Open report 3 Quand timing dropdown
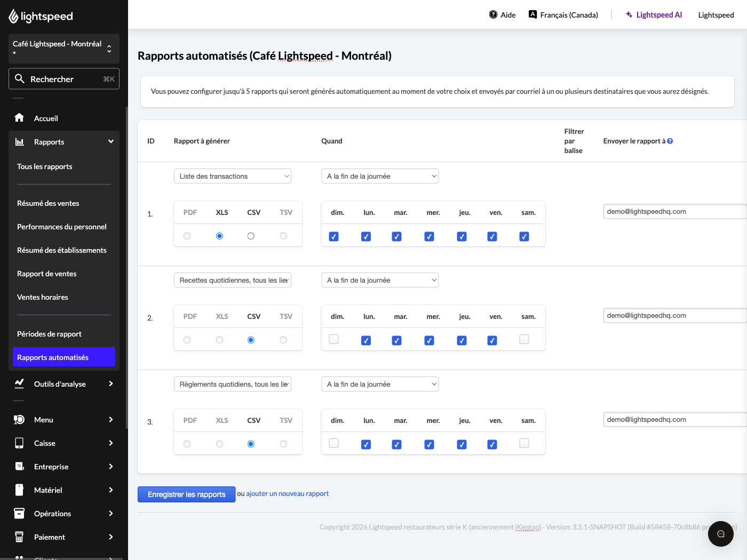747x560 pixels. tap(380, 384)
